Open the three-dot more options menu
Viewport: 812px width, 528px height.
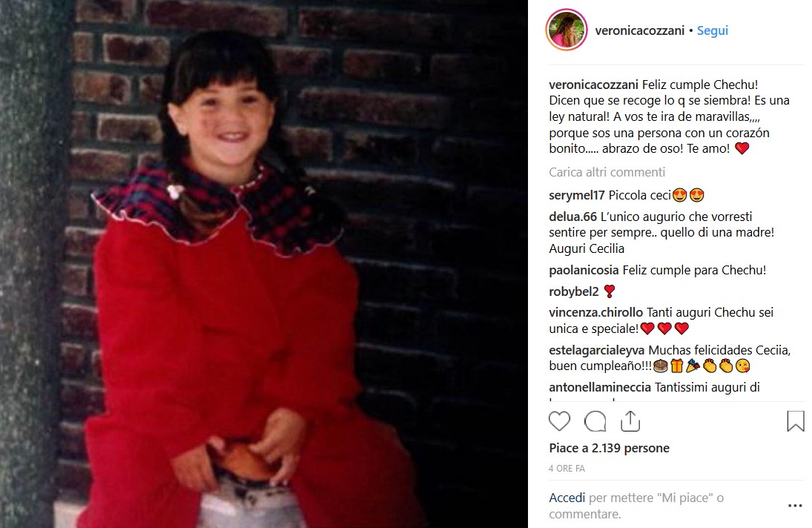[795, 506]
